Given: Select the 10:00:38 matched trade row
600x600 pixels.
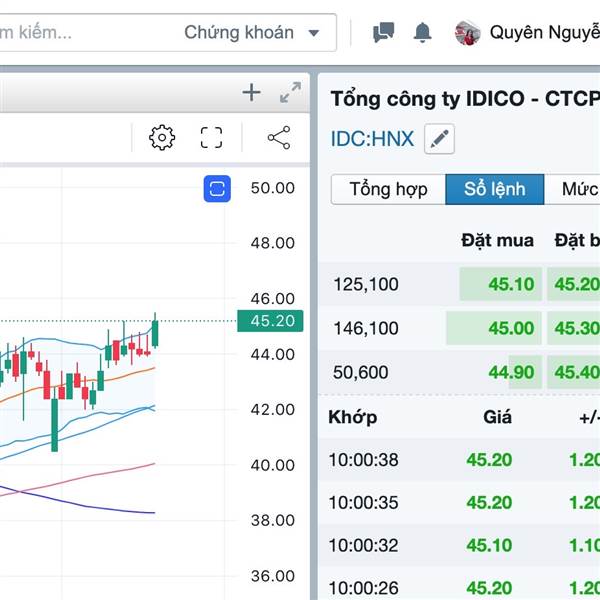Looking at the screenshot, I should click(x=459, y=460).
